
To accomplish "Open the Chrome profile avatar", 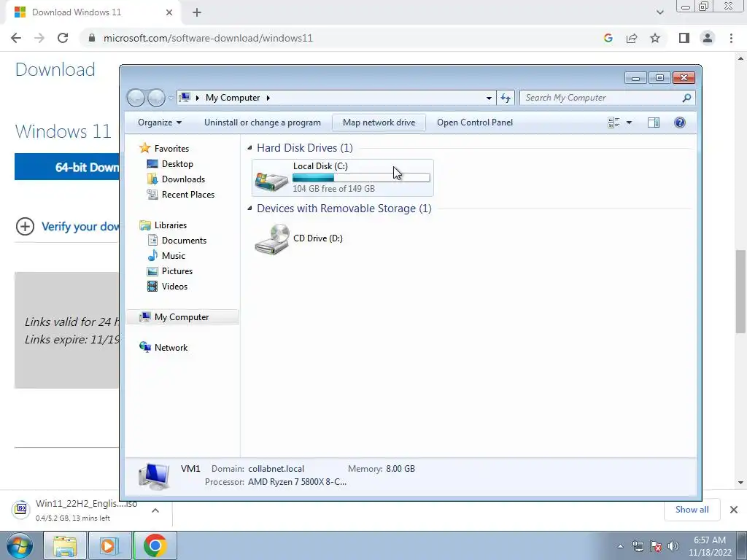I will coord(708,38).
